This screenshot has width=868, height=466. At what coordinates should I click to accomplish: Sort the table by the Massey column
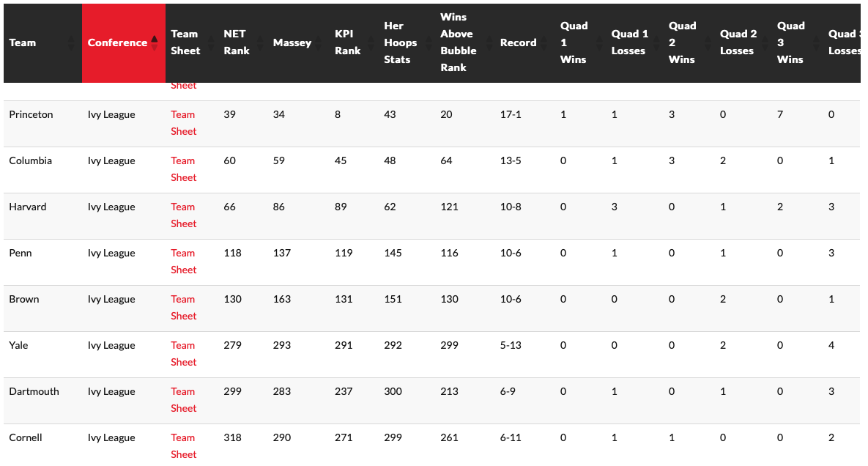(x=292, y=42)
